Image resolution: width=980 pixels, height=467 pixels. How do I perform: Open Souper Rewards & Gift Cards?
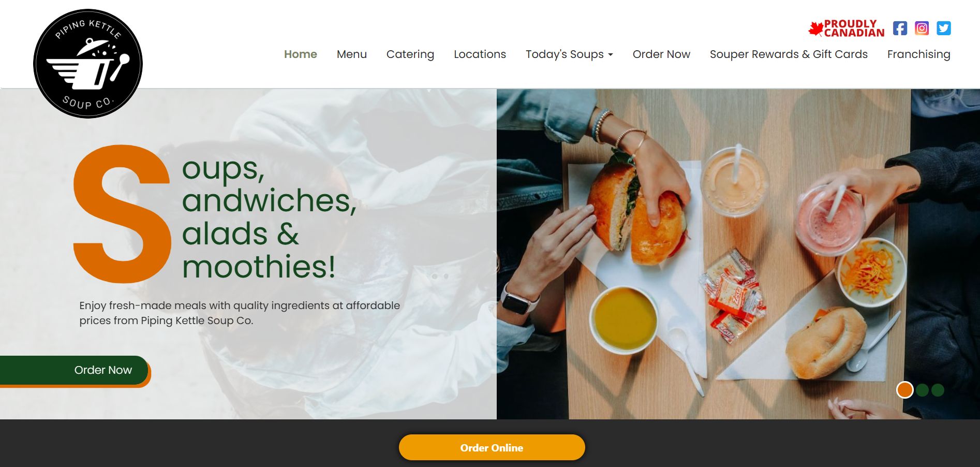tap(789, 54)
